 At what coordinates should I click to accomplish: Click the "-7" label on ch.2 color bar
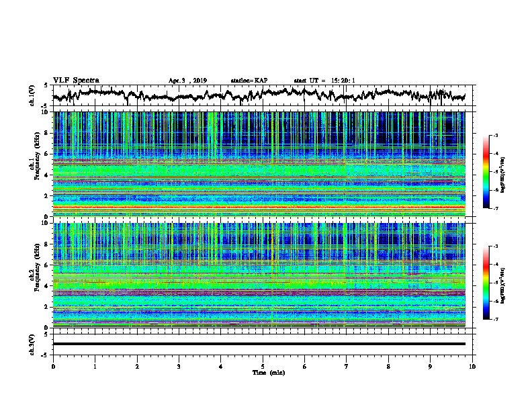click(496, 320)
